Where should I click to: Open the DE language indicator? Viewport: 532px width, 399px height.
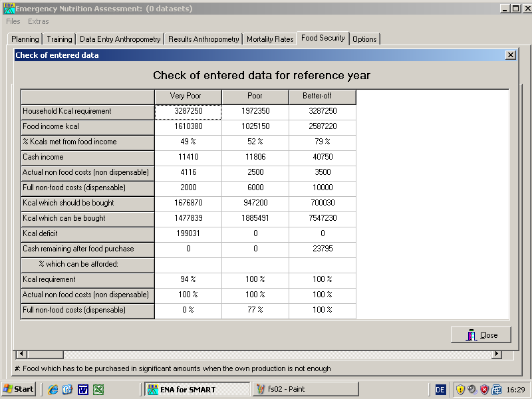point(440,390)
